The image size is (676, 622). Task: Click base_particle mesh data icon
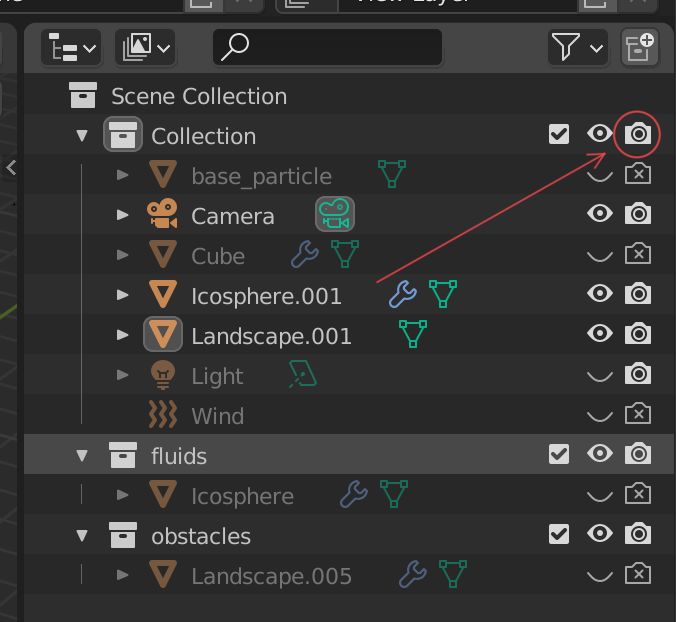coord(391,174)
